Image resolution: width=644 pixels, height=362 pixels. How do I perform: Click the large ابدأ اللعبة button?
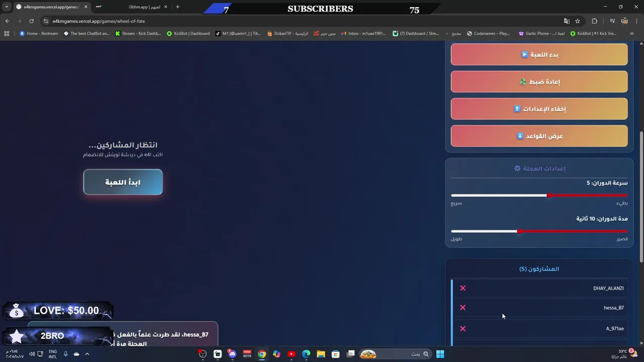pyautogui.click(x=123, y=182)
